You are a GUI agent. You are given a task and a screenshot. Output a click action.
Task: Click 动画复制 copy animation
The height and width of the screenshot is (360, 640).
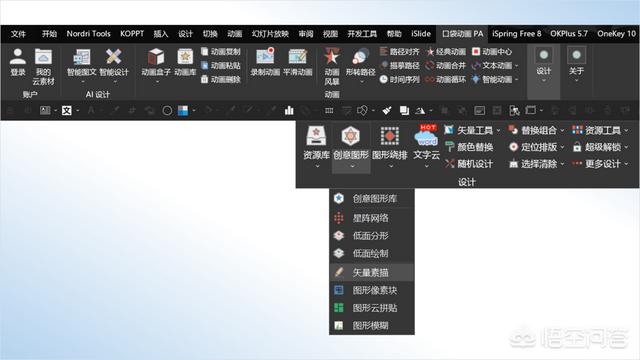click(x=221, y=52)
